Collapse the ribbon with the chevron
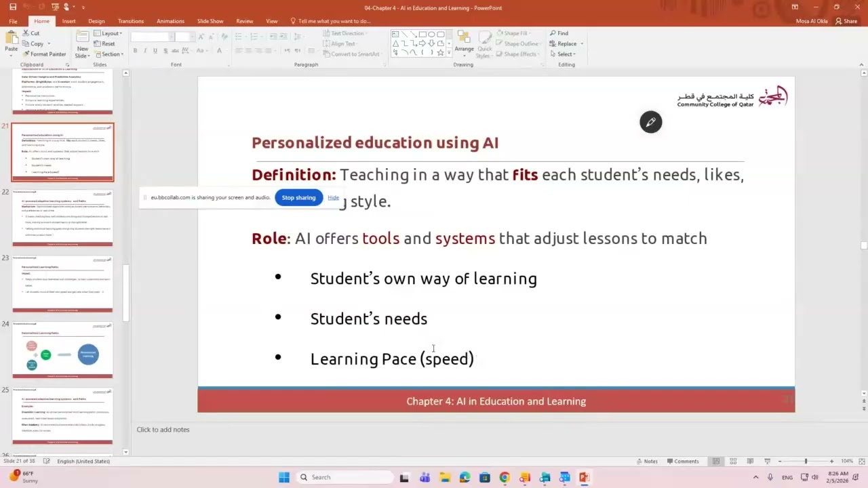Viewport: 868px width, 488px height. pyautogui.click(x=863, y=64)
